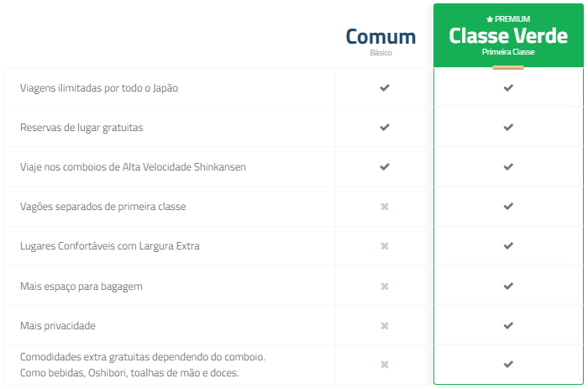Click Comum checkmark for Shinkansen trains row
This screenshot has height=389, width=588.
click(384, 166)
